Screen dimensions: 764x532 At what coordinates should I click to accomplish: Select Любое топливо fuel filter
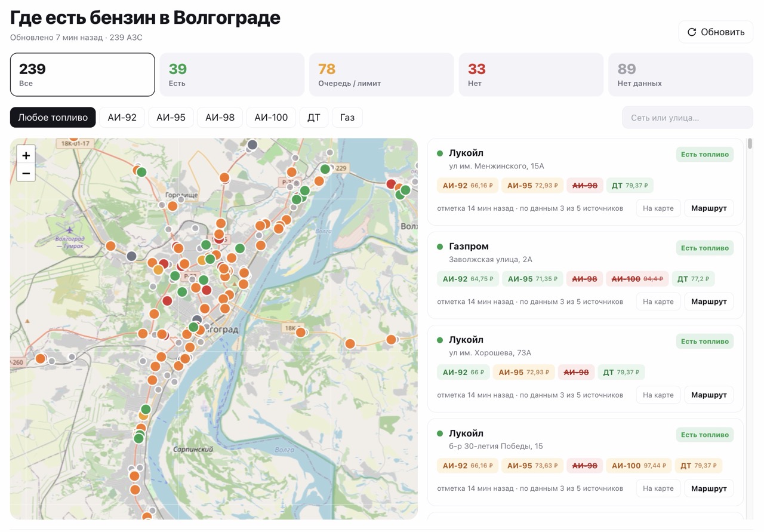[53, 118]
